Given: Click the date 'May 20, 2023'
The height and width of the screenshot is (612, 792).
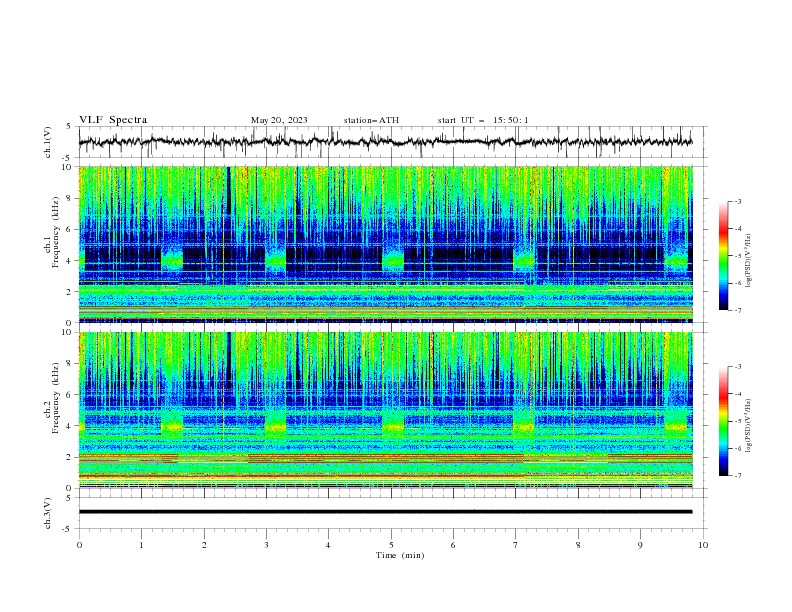Looking at the screenshot, I should click(279, 120).
